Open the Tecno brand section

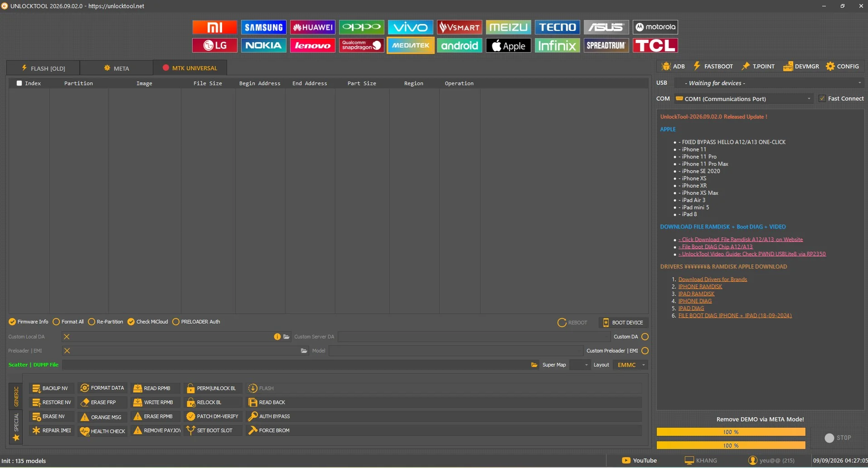[557, 27]
